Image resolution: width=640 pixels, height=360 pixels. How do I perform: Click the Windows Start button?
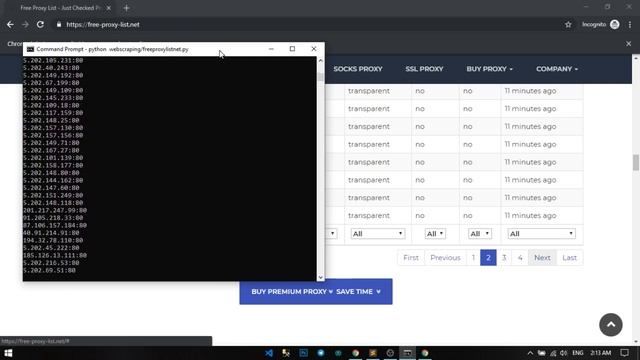[x=8, y=353]
